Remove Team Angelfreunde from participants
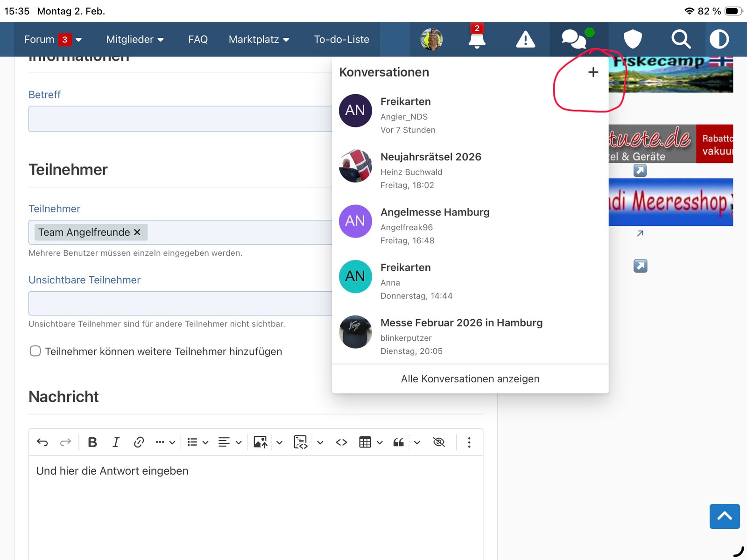This screenshot has height=560, width=747. point(137,232)
